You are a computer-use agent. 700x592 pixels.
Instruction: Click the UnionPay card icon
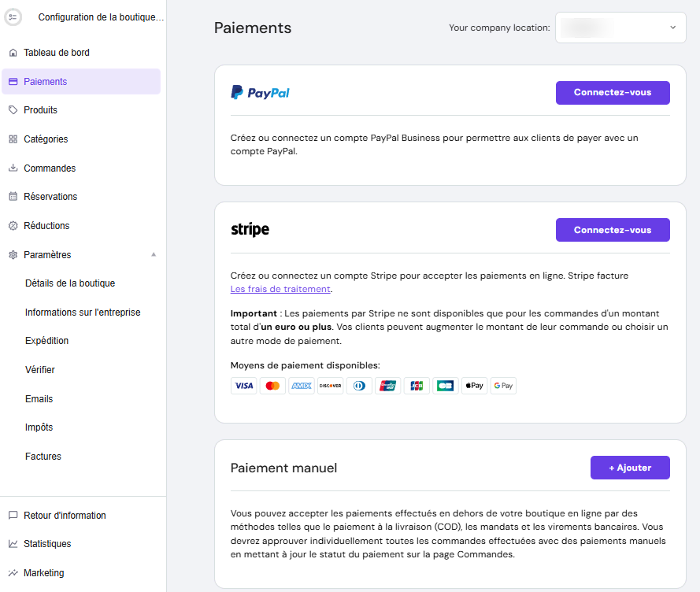pos(387,386)
